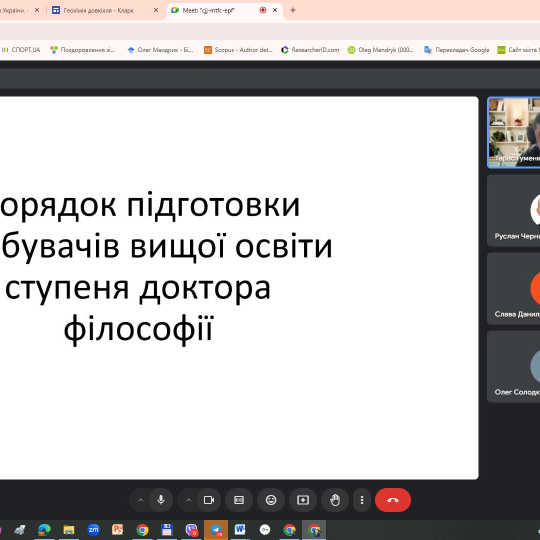Open Viber from the taskbar
The width and height of the screenshot is (540, 540).
click(x=191, y=530)
